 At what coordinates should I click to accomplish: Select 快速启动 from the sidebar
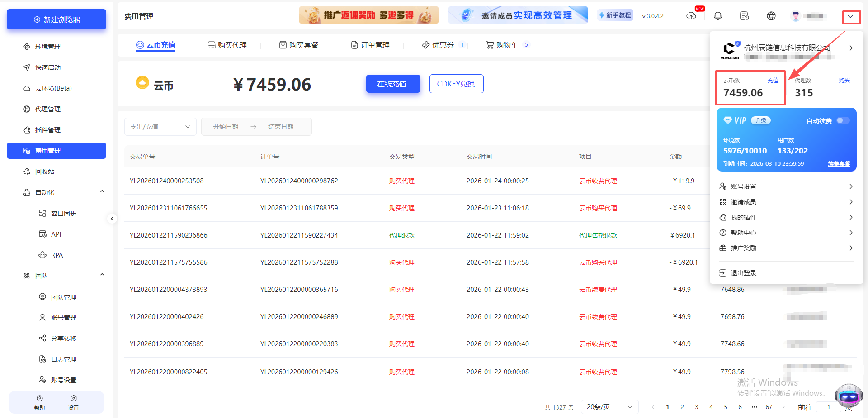click(x=47, y=67)
